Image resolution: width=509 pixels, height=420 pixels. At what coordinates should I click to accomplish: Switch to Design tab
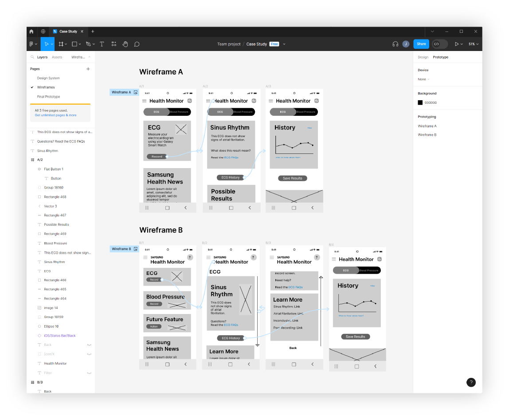click(423, 57)
